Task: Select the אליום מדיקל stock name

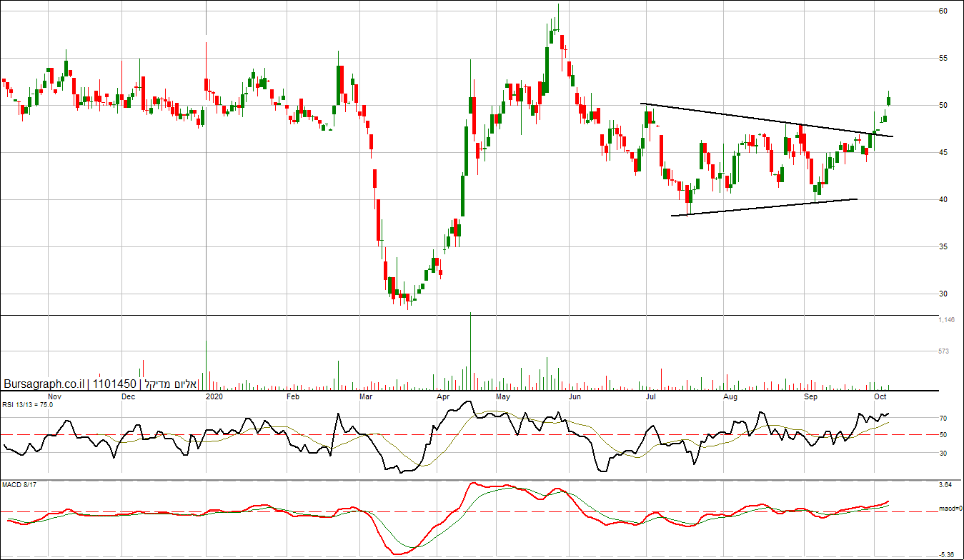Action: (171, 384)
